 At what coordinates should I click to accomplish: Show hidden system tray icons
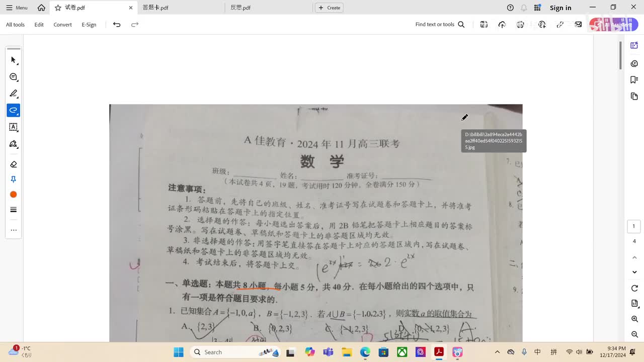click(498, 352)
